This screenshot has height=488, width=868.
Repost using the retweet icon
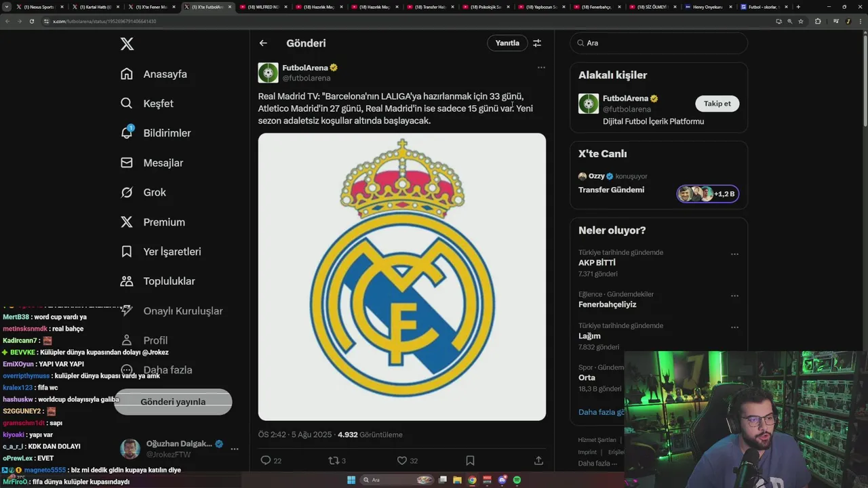coord(333,460)
